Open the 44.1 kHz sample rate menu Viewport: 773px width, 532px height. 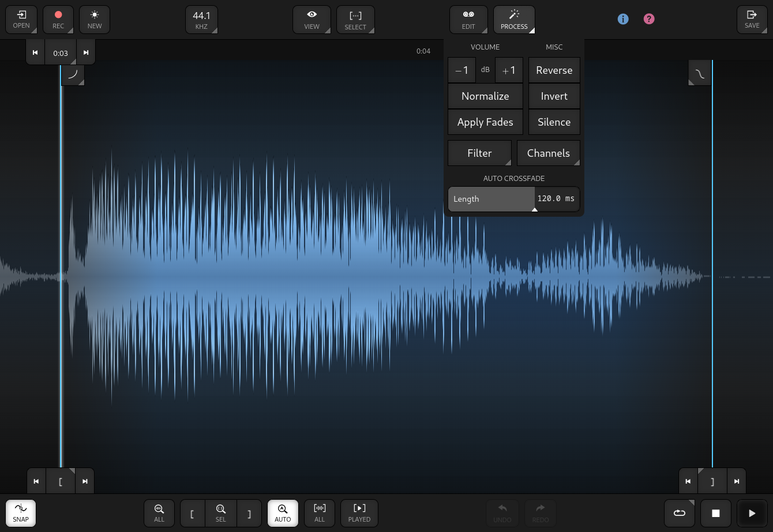[x=201, y=20]
